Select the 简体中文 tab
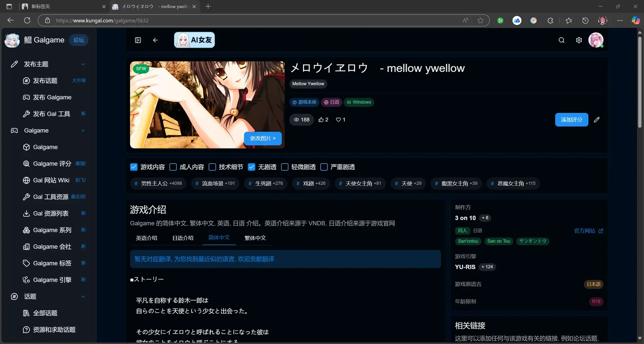The width and height of the screenshot is (644, 344). (219, 238)
